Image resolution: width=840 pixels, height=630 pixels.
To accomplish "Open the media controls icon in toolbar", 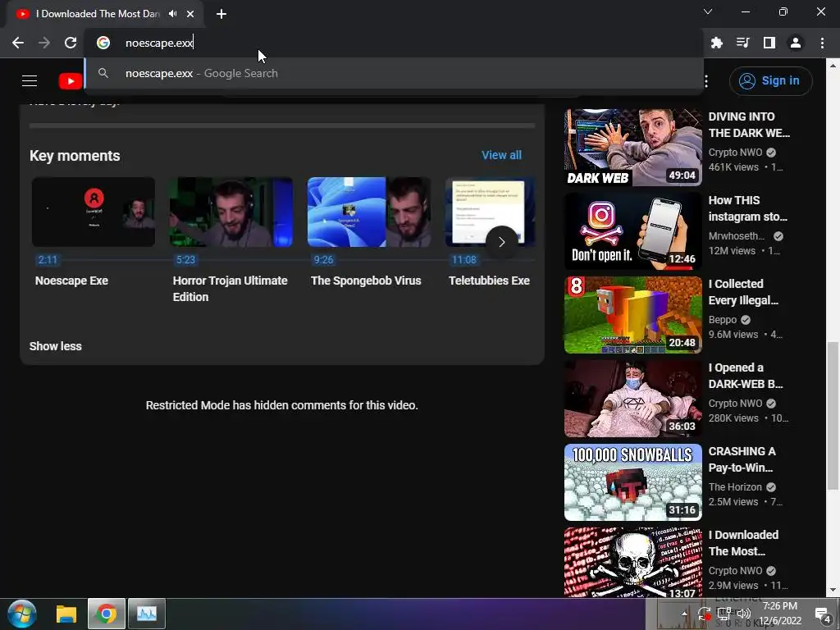I will pos(743,43).
